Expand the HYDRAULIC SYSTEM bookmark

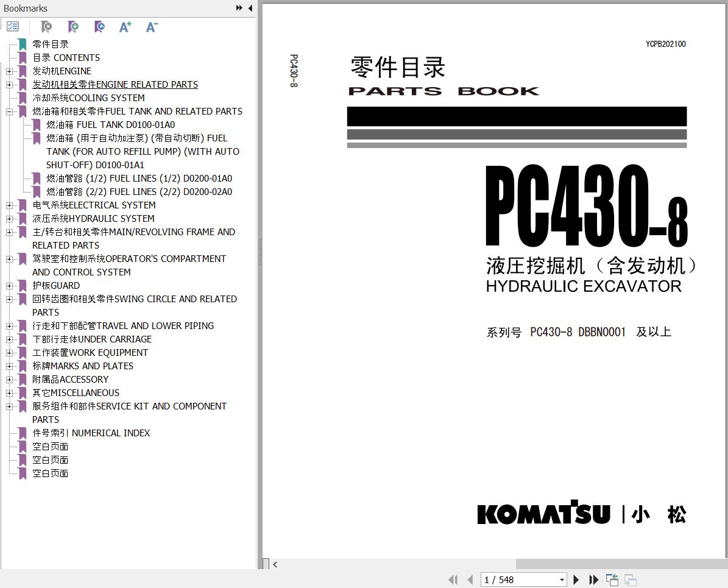pyautogui.click(x=9, y=219)
